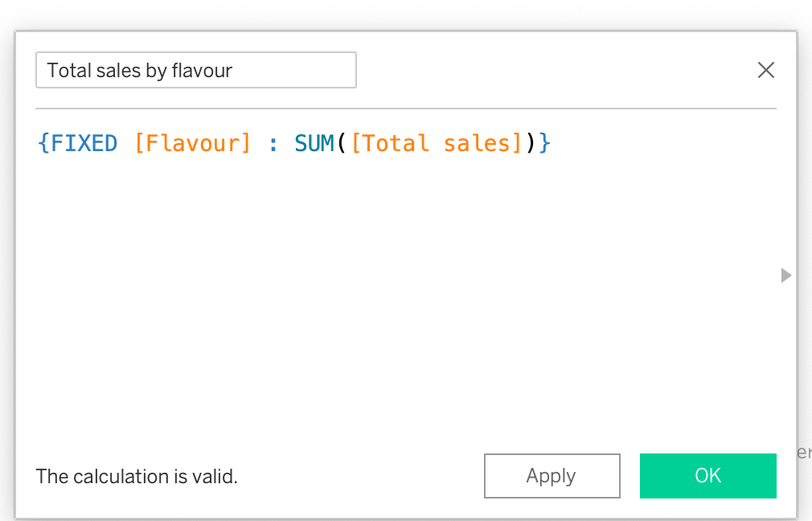Click "The calculation is valid" status text

tap(137, 476)
